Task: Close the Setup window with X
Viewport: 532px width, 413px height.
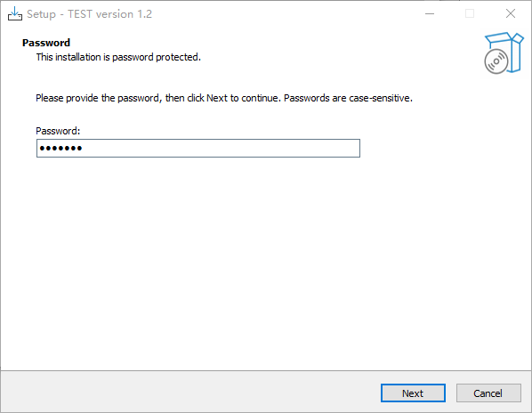Action: pos(511,13)
